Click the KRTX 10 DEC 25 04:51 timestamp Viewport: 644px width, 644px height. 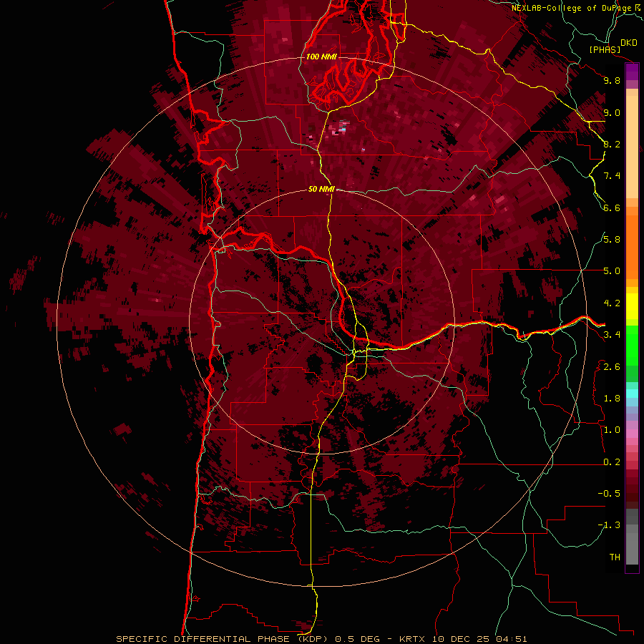click(463, 639)
